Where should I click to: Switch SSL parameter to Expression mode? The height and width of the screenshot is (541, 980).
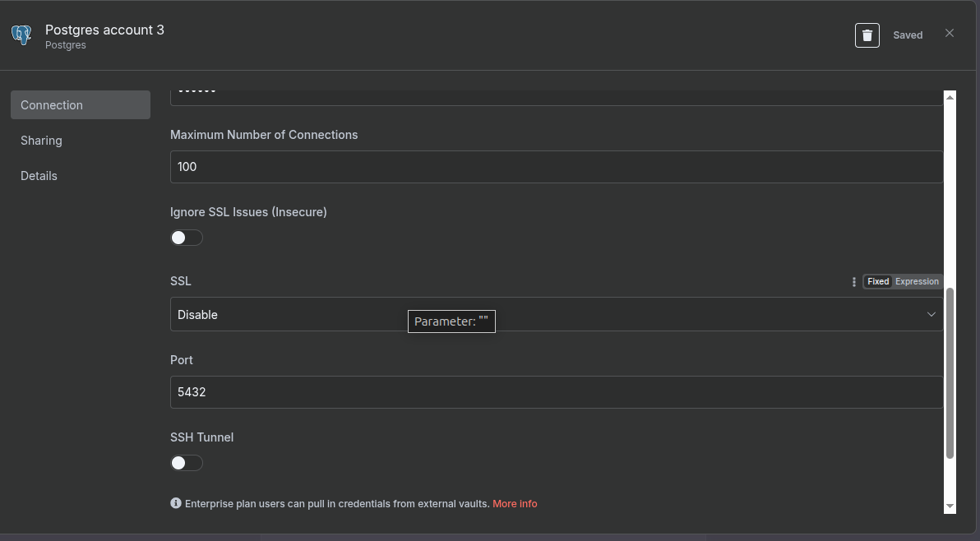click(x=916, y=282)
